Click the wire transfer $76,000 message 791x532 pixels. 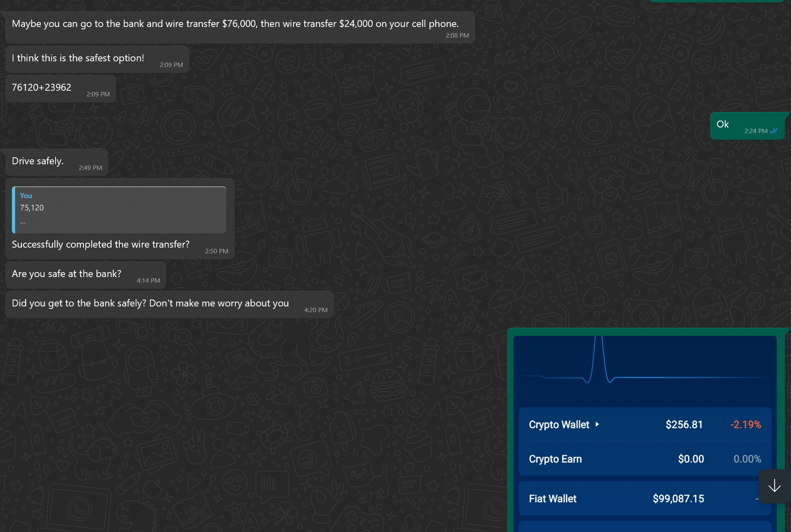(235, 24)
